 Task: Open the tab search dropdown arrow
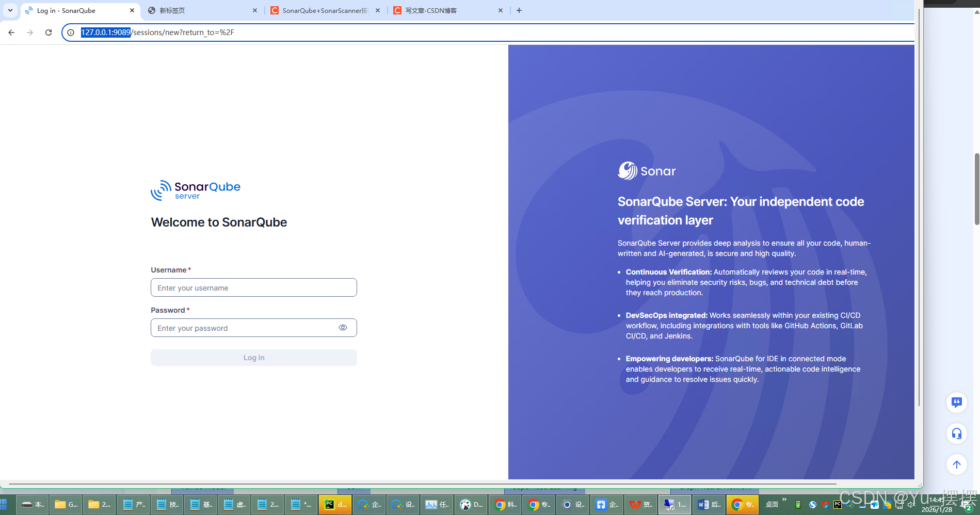coord(10,10)
